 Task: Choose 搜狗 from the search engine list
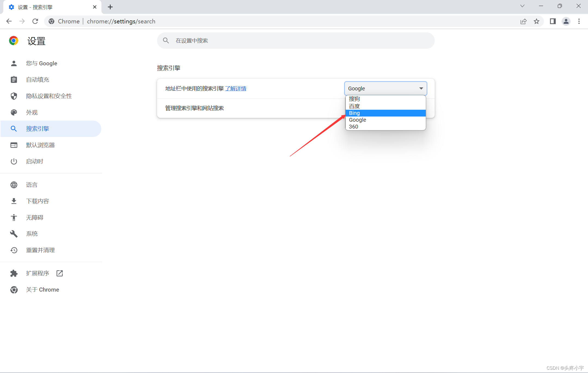click(x=385, y=99)
